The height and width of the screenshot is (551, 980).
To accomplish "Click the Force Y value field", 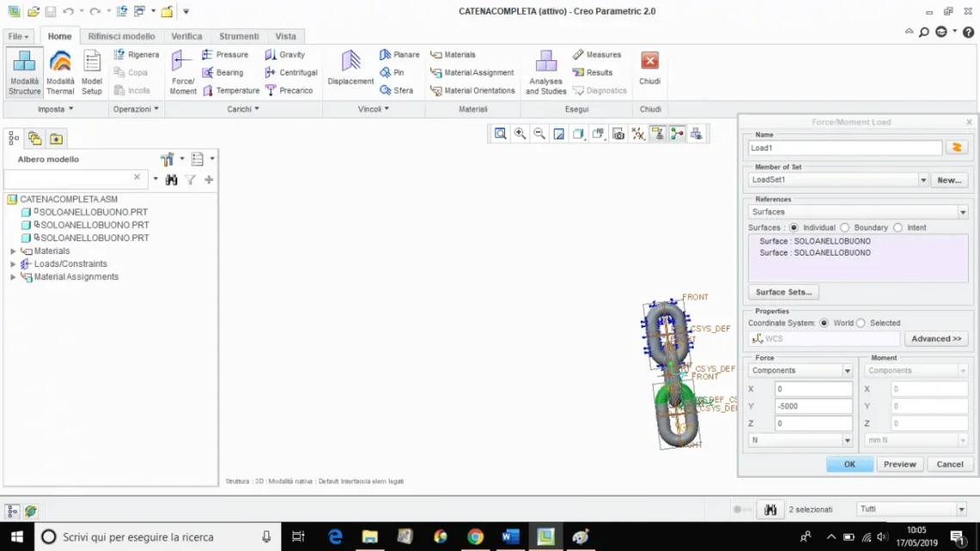I will tap(812, 406).
